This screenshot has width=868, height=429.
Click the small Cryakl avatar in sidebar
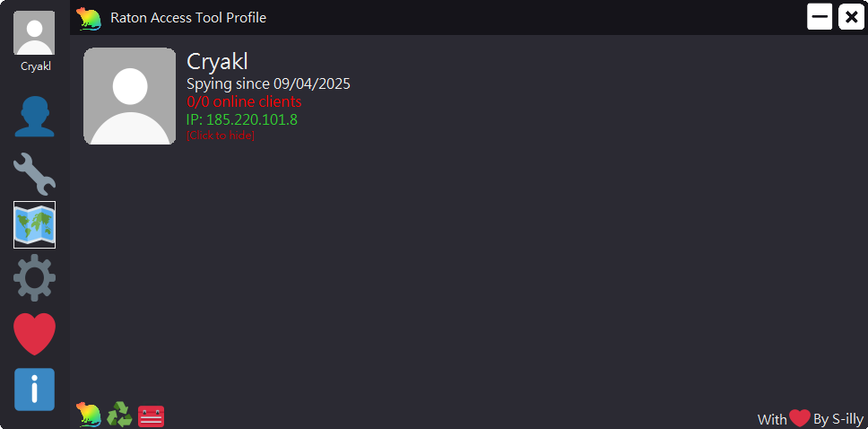[x=34, y=33]
